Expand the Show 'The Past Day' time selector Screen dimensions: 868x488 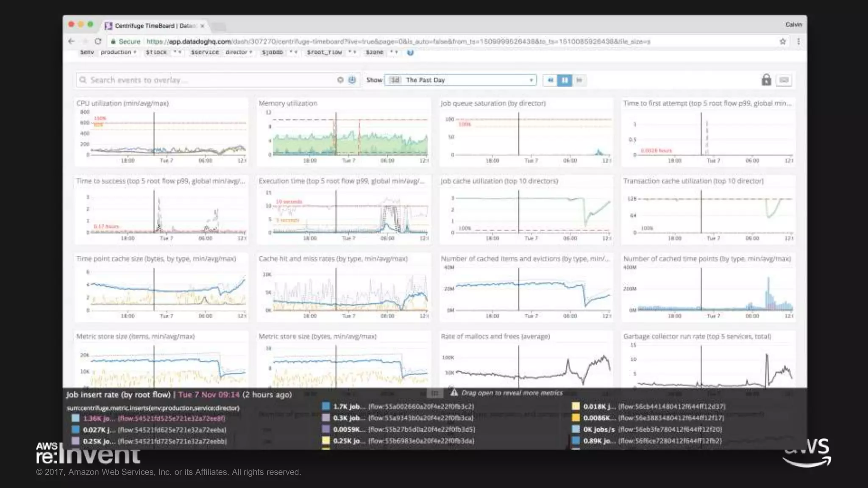(x=460, y=80)
